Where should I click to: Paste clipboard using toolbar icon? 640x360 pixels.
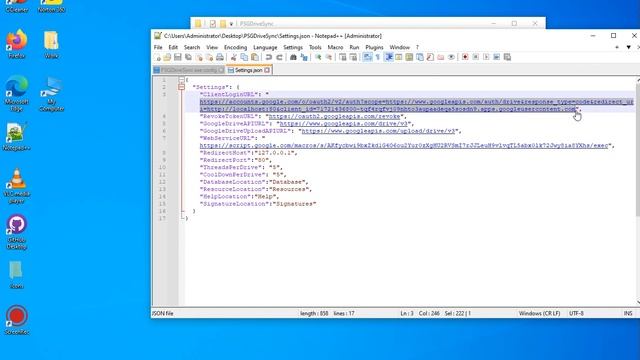click(255, 57)
